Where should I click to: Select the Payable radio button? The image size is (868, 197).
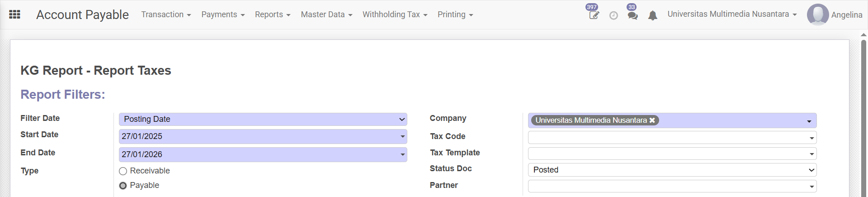point(123,186)
